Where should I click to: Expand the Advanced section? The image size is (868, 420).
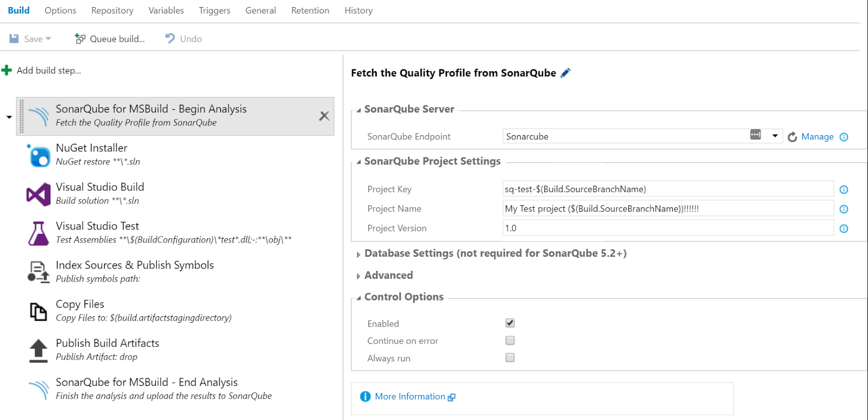click(388, 275)
